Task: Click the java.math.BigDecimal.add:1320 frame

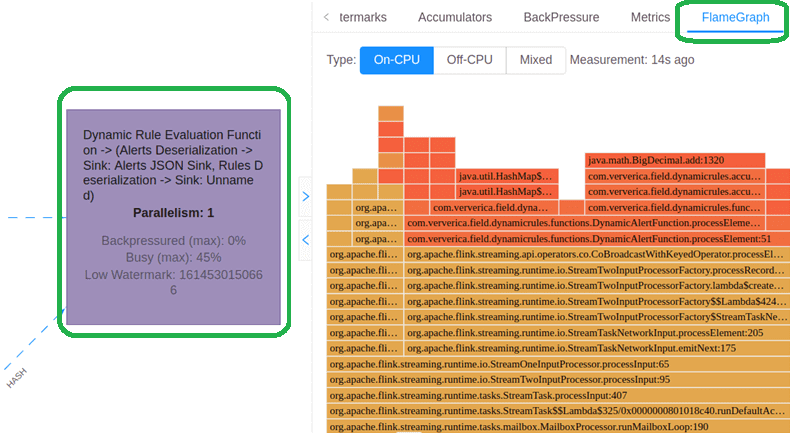Action: point(675,160)
